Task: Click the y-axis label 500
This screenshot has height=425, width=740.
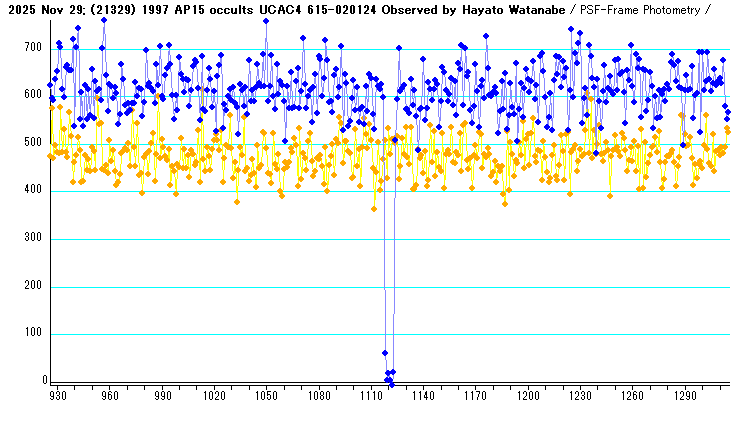Action: click(x=33, y=144)
